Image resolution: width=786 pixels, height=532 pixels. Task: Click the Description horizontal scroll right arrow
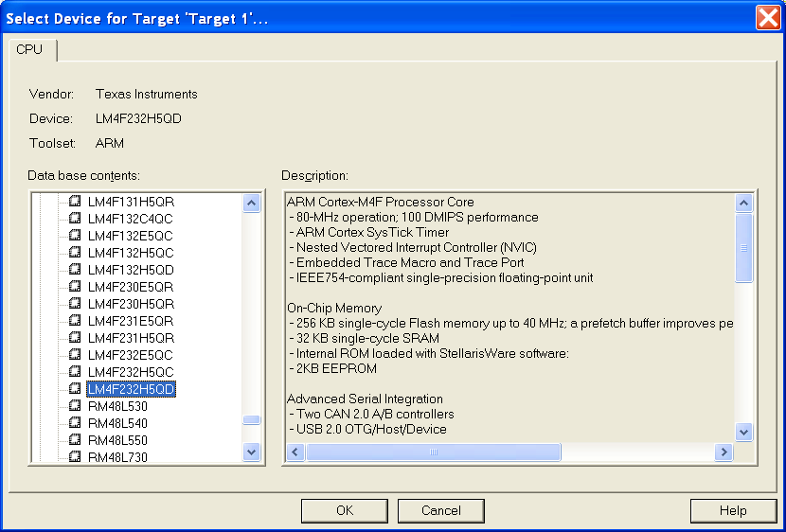[x=723, y=452]
